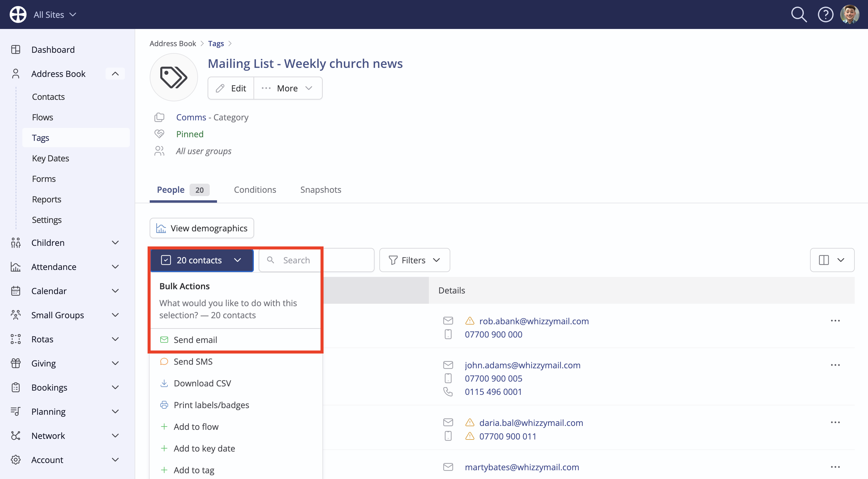Click the Rotas module icon
Image resolution: width=868 pixels, height=479 pixels.
pyautogui.click(x=16, y=339)
